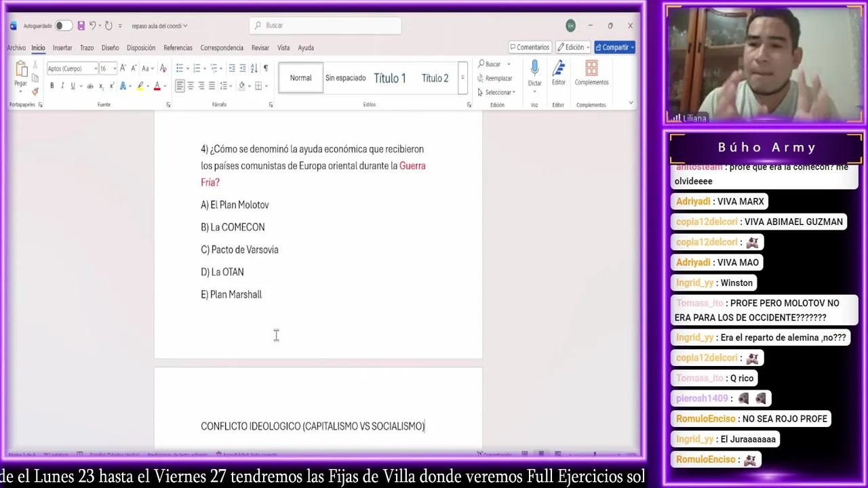
Task: Open the Edición mode dropdown
Action: 574,47
